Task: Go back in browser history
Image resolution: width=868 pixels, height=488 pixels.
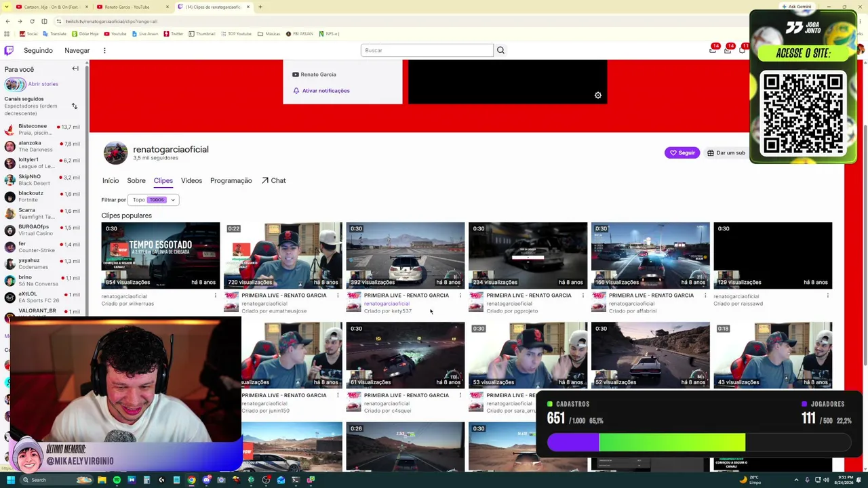Action: point(7,21)
